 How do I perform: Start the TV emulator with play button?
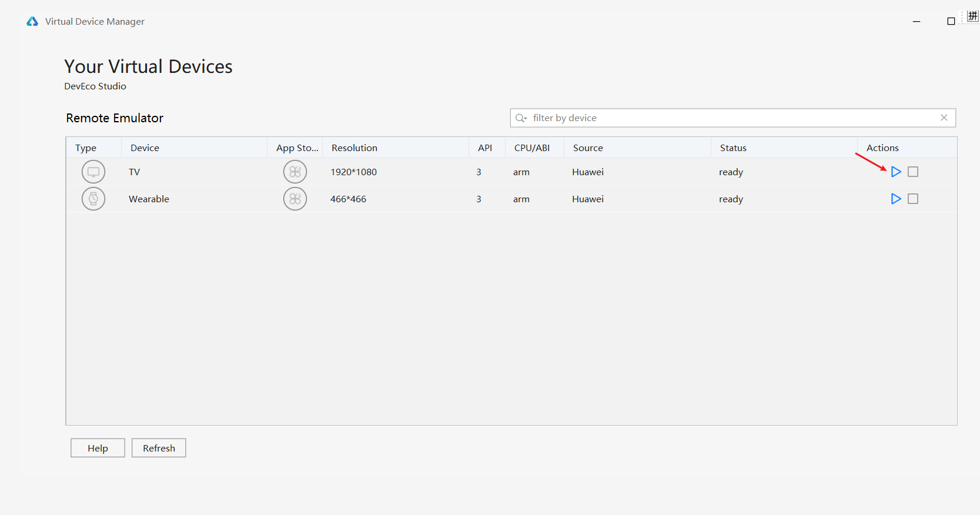(895, 172)
